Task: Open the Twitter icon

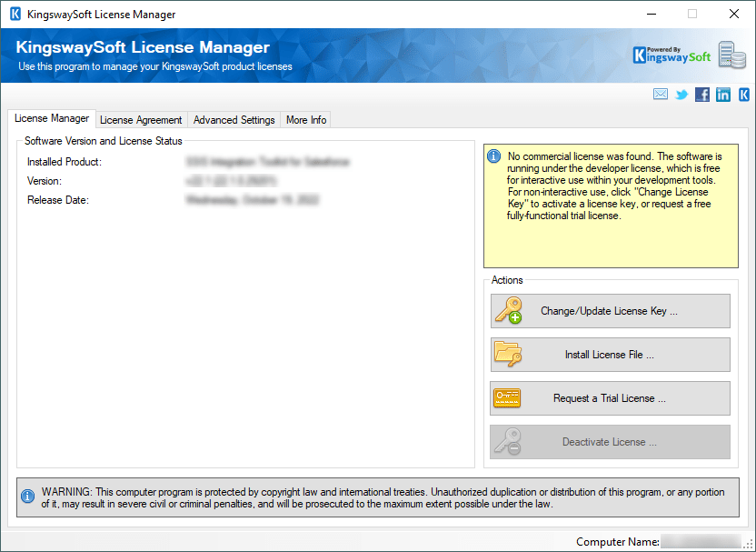Action: [x=681, y=94]
